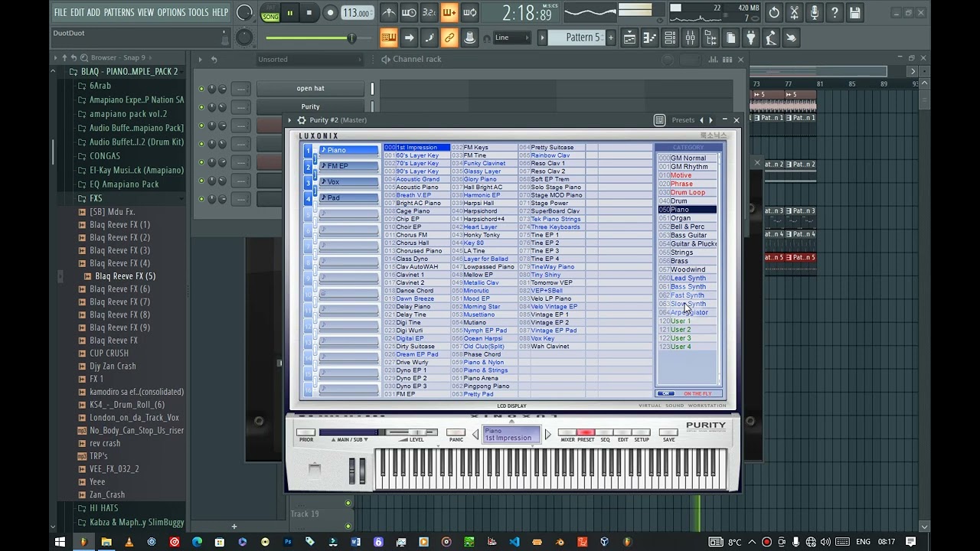Select Purity layer slot 1 Piano
This screenshot has height=551, width=980.
[348, 150]
